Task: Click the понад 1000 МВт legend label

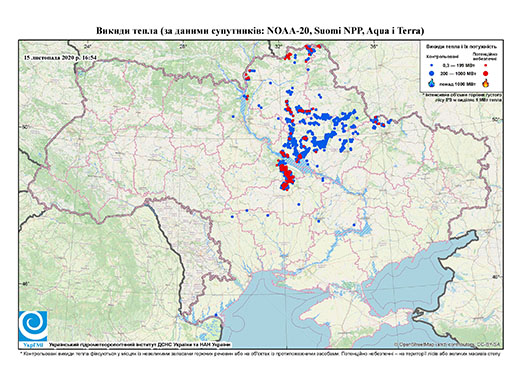Action: (458, 83)
